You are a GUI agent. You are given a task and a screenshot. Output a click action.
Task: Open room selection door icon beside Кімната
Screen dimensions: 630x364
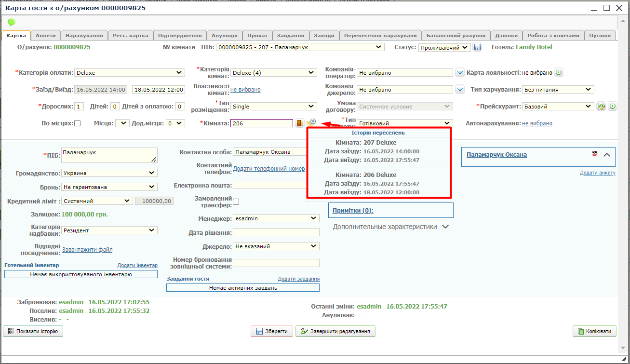pos(300,123)
